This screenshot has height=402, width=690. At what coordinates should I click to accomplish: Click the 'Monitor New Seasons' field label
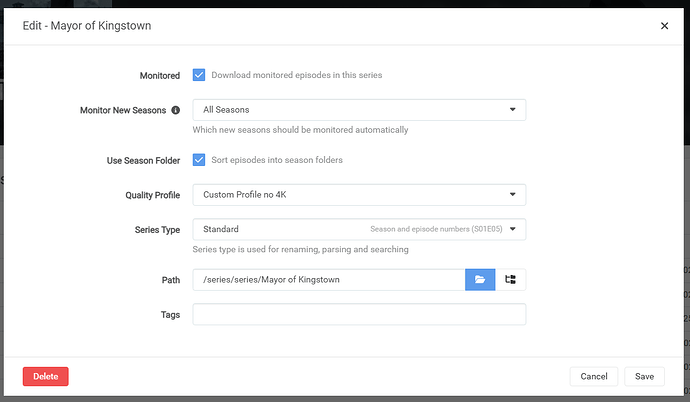point(122,110)
